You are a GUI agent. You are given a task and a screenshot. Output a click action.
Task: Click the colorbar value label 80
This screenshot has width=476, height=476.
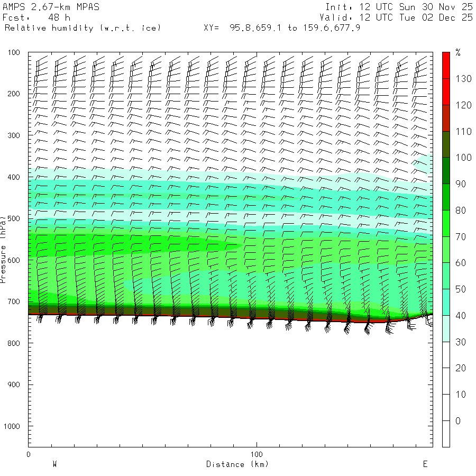(x=461, y=210)
